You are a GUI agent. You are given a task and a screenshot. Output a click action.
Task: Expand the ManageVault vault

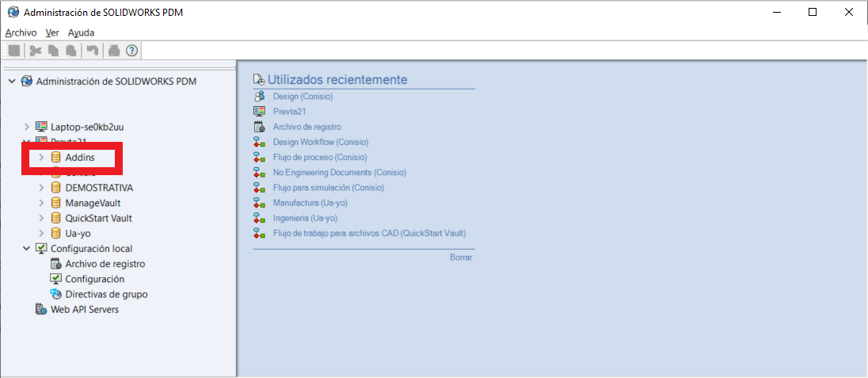point(41,203)
